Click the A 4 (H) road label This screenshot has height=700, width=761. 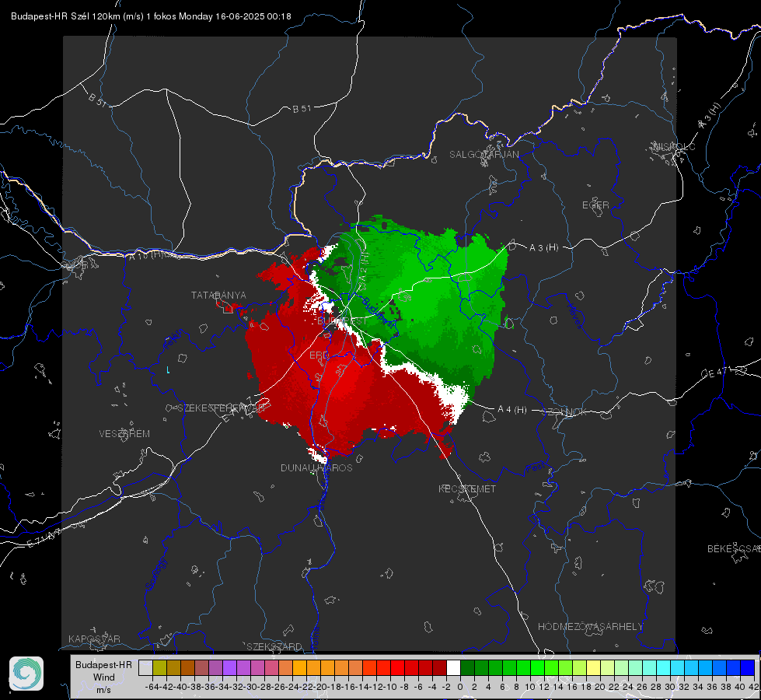tap(512, 410)
